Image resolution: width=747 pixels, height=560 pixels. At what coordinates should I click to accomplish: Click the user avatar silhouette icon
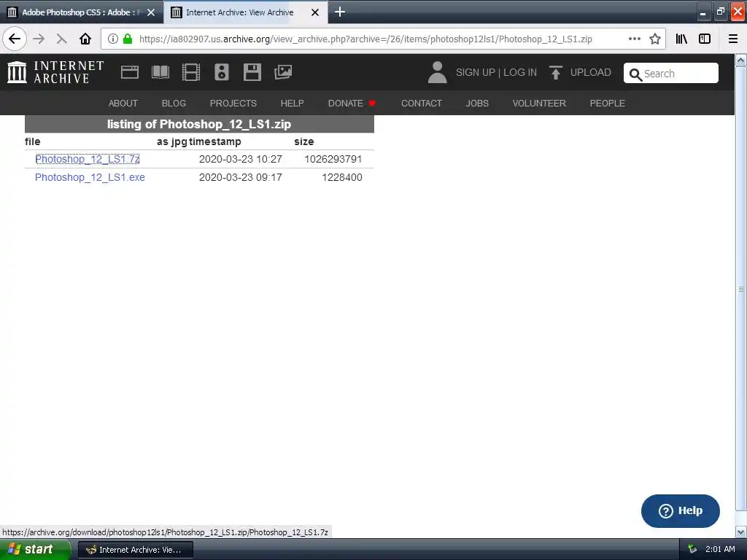click(438, 72)
